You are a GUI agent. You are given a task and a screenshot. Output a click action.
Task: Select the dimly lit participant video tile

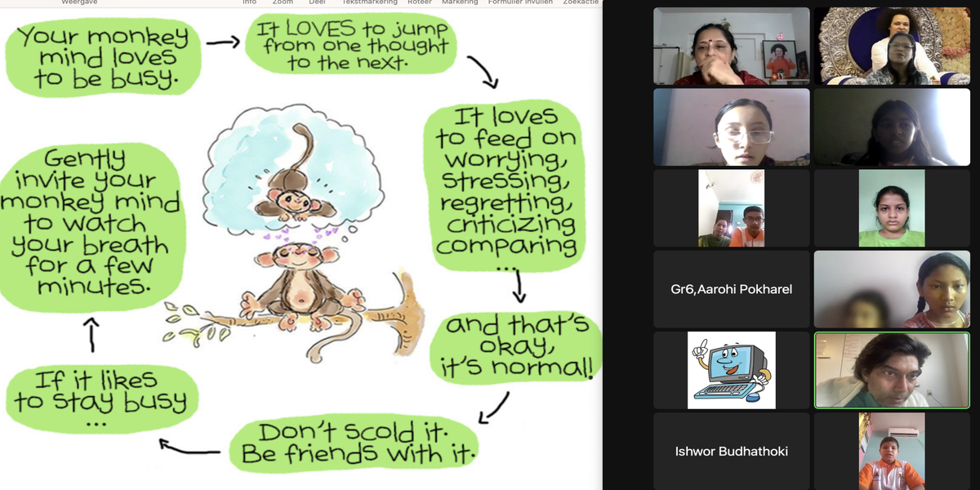[x=892, y=127]
